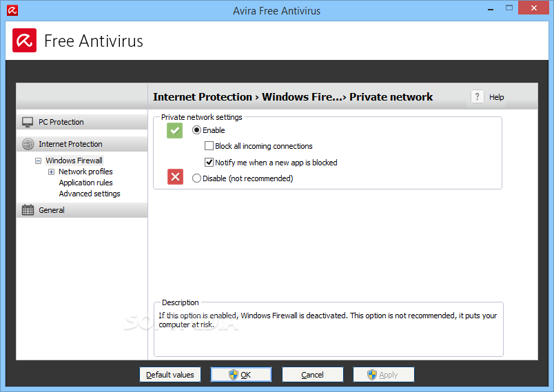
Task: Click the Avira logo in the header
Action: (x=25, y=41)
